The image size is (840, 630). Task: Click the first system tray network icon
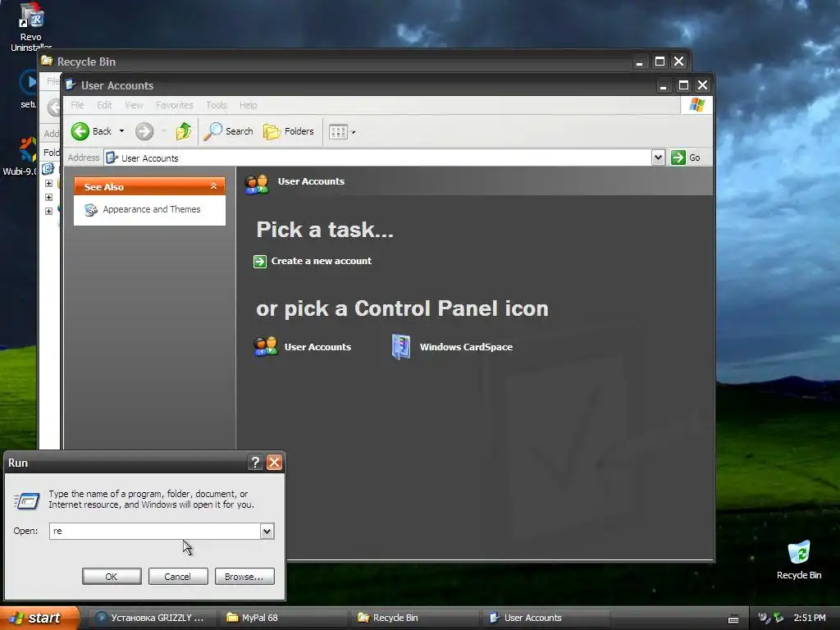click(x=764, y=618)
